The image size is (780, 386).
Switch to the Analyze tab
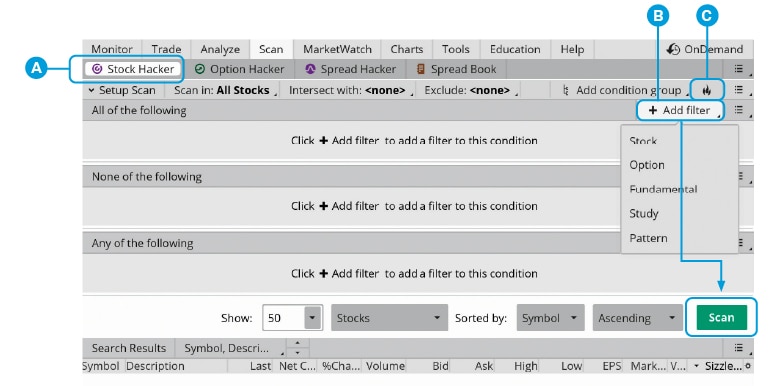click(x=220, y=49)
